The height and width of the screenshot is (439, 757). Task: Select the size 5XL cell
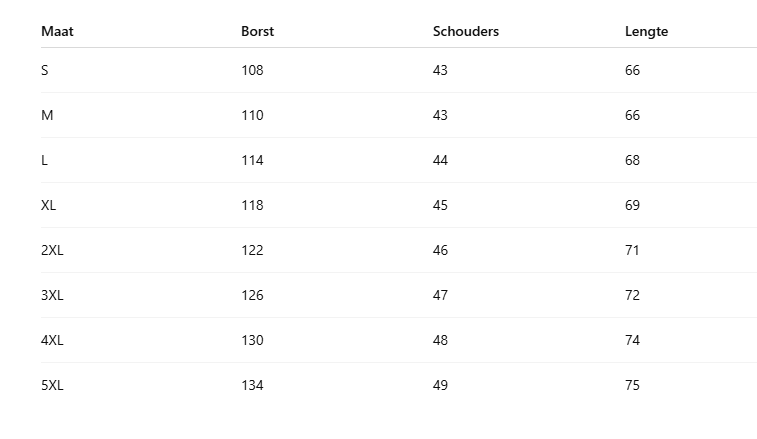52,385
